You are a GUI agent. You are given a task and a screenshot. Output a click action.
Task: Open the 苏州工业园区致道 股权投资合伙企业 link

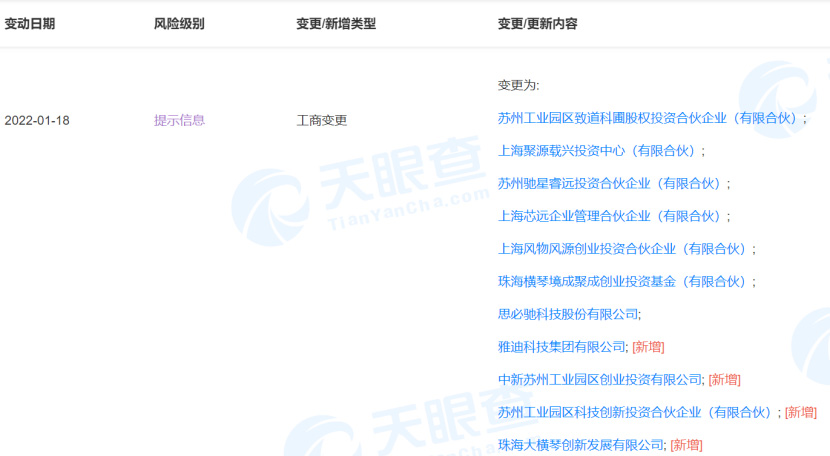649,118
